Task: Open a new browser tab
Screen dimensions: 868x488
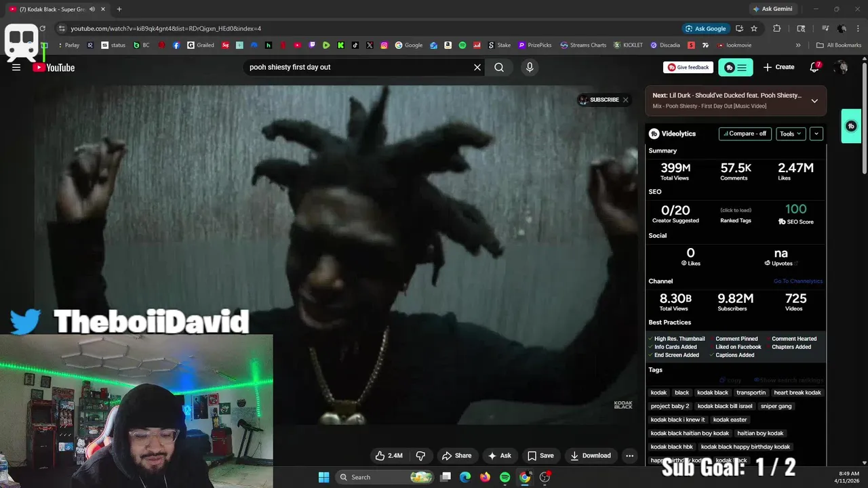Action: click(x=119, y=9)
